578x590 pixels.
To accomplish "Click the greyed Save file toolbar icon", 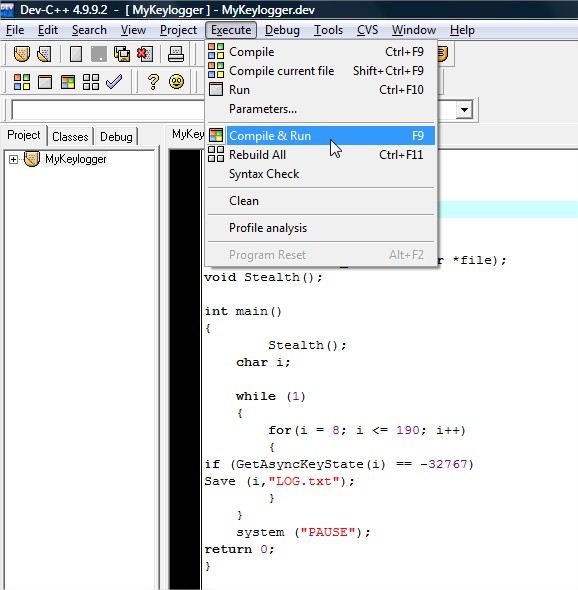I will 99,54.
